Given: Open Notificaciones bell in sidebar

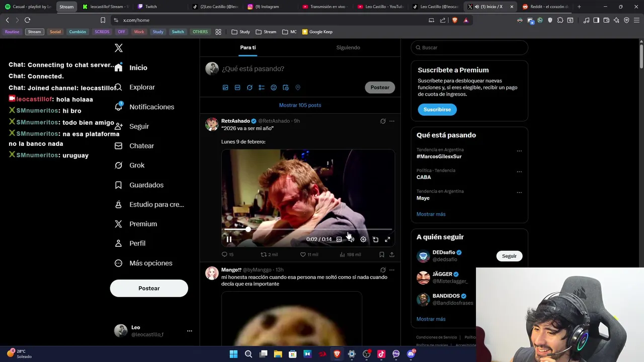Looking at the screenshot, I should pyautogui.click(x=144, y=107).
